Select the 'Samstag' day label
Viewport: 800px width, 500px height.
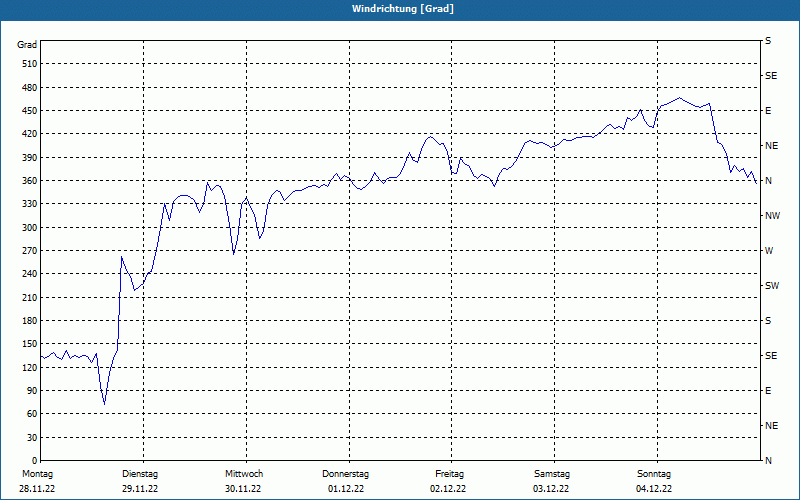[x=552, y=474]
